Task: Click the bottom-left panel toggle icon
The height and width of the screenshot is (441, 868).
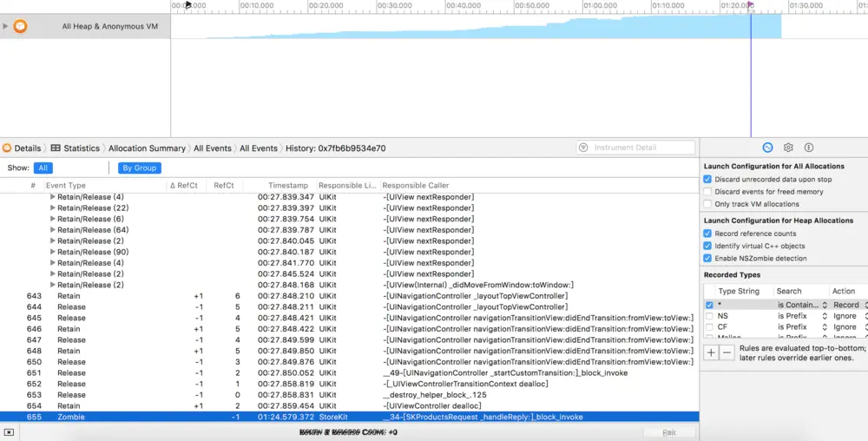Action: [x=9, y=432]
